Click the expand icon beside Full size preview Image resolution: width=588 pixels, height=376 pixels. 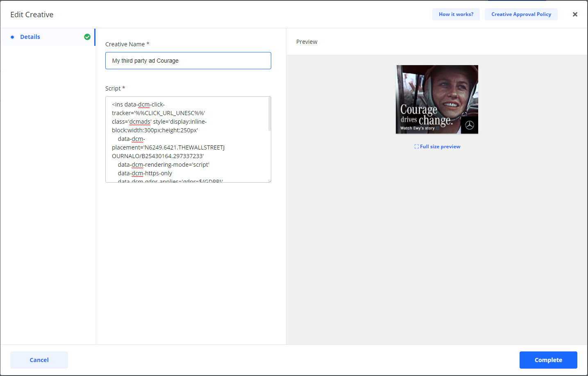[416, 147]
